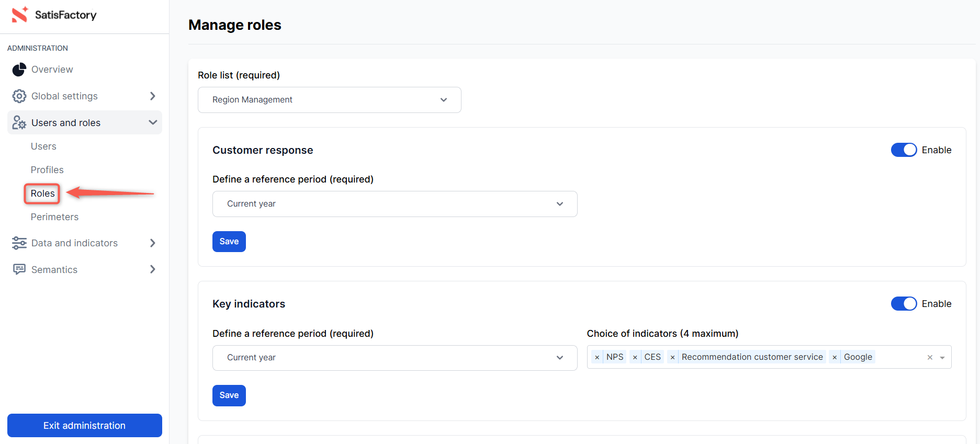
Task: Open Customer response reference period dropdown
Action: 395,204
